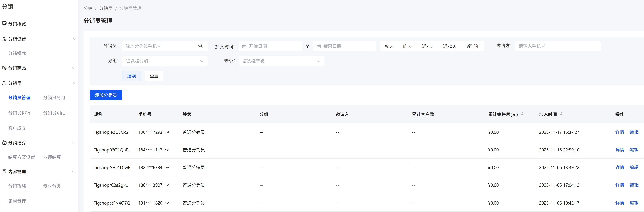Go to 分销员 via the breadcrumb

[x=106, y=8]
